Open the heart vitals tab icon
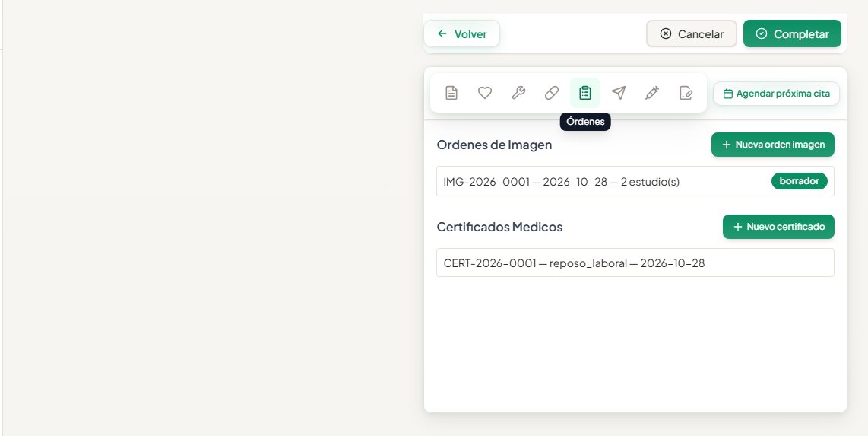Screen dimensions: 868x436 coord(485,93)
